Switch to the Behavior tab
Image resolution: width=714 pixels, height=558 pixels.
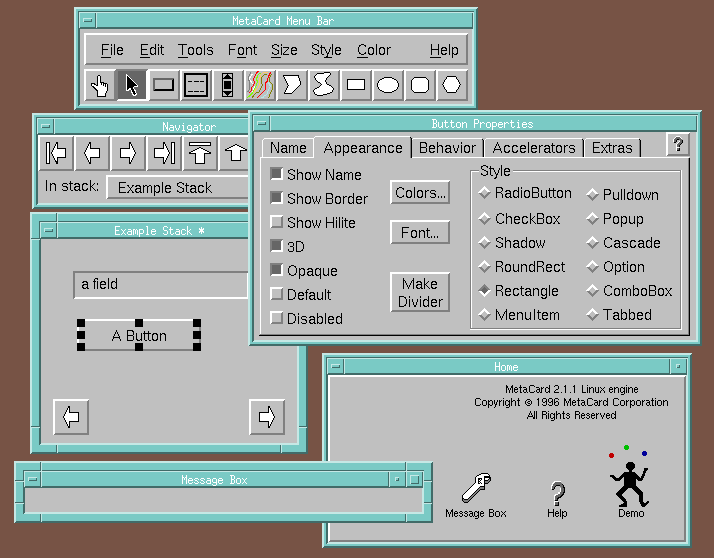[447, 148]
